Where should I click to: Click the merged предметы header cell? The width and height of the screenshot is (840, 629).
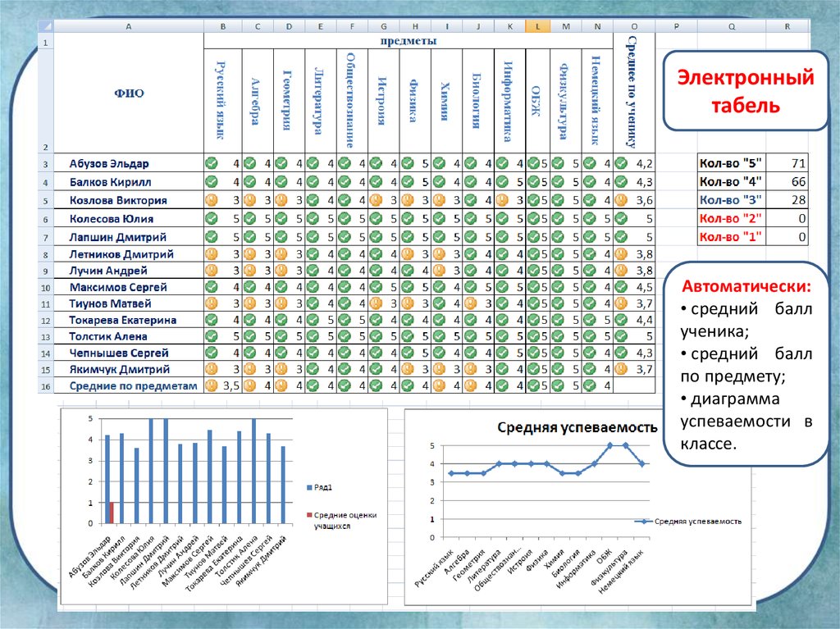pos(409,41)
